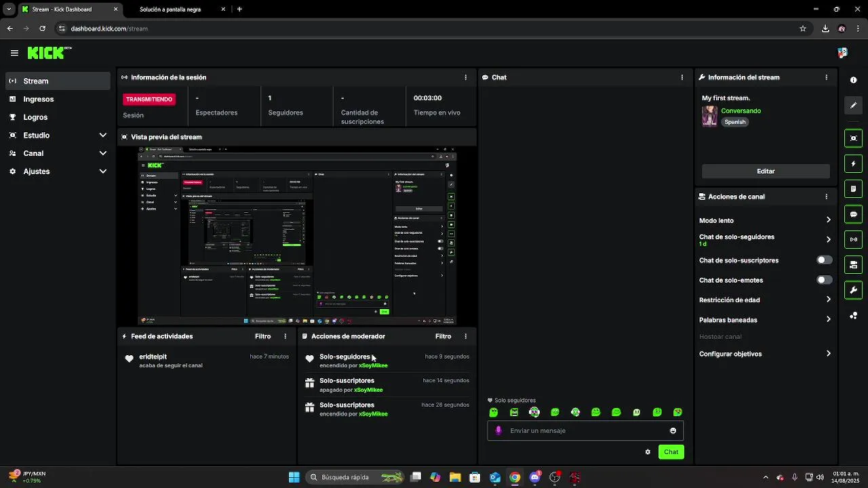Click the avatar icon at top-right of dashboard

842,53
